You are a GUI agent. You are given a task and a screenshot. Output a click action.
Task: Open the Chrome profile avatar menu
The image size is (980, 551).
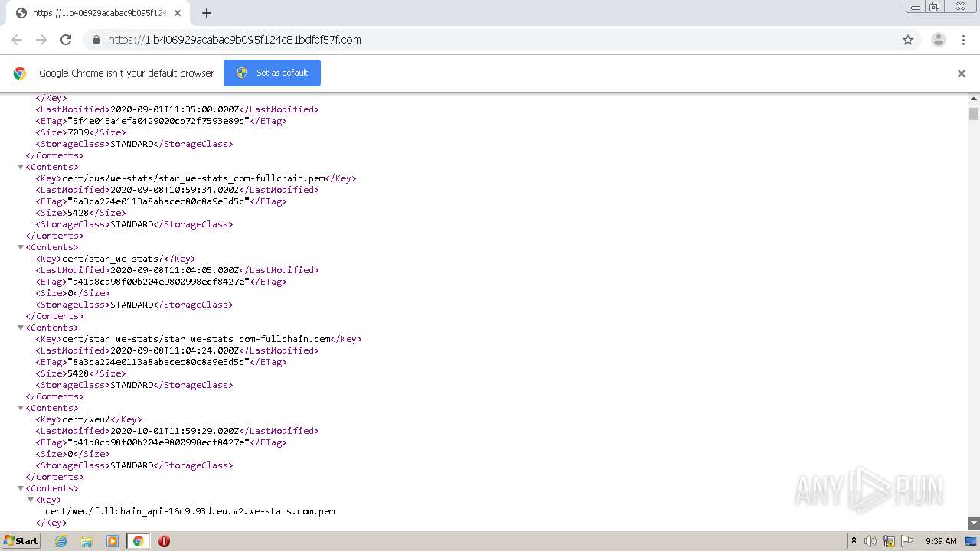[939, 40]
